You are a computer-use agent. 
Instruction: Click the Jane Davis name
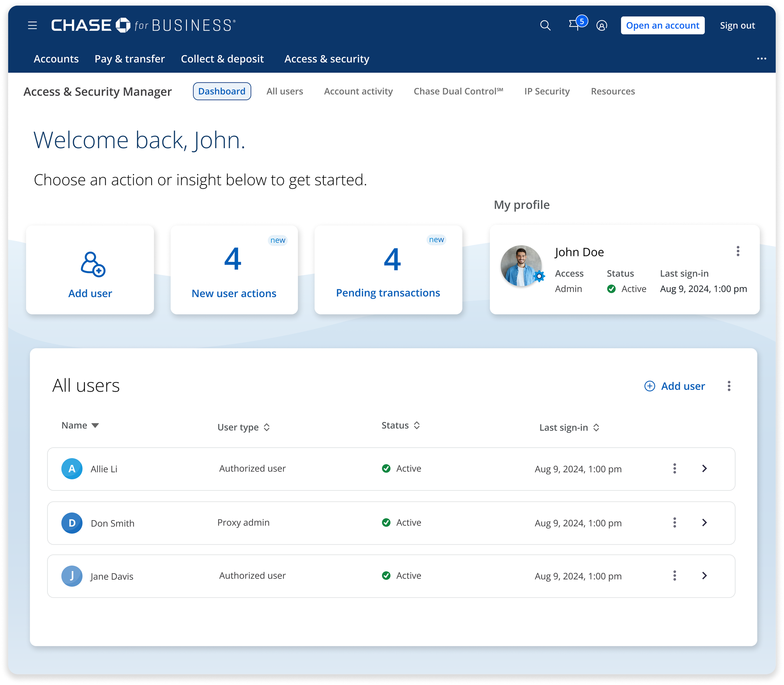click(x=112, y=576)
